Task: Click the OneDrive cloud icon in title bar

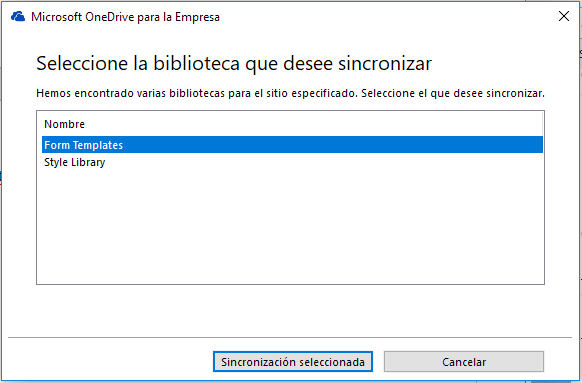Action: point(18,17)
